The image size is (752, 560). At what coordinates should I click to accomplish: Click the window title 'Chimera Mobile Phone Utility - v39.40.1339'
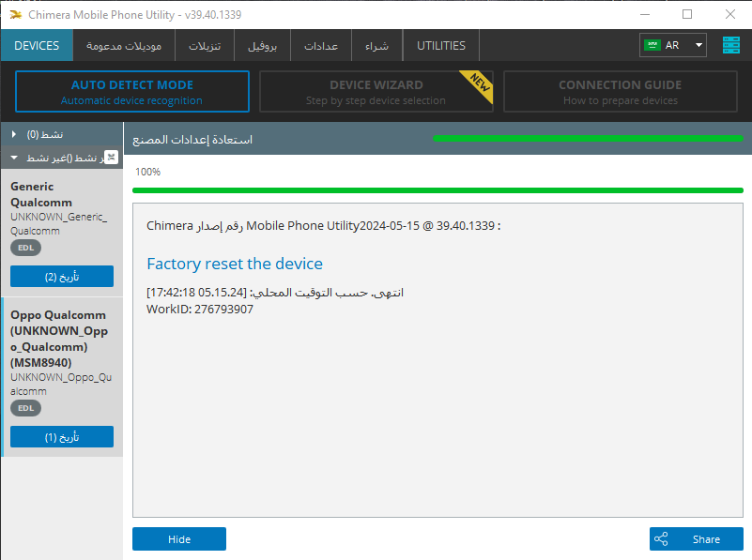coord(135,15)
